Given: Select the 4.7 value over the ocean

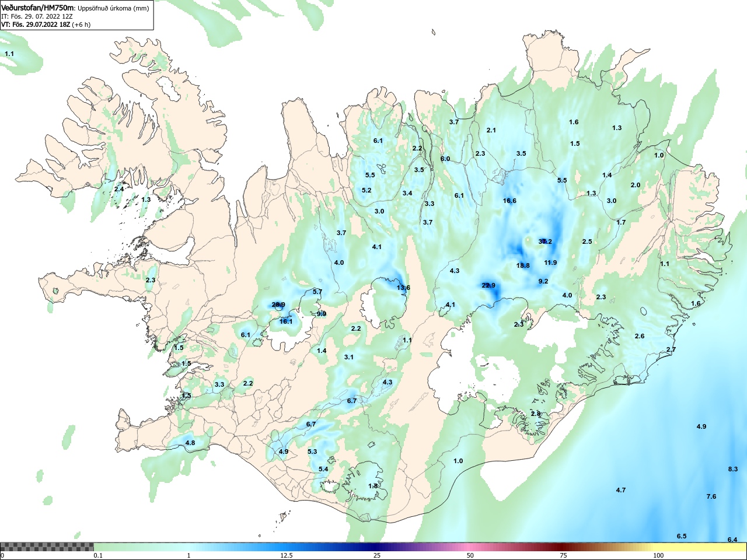Looking at the screenshot, I should 621,490.
